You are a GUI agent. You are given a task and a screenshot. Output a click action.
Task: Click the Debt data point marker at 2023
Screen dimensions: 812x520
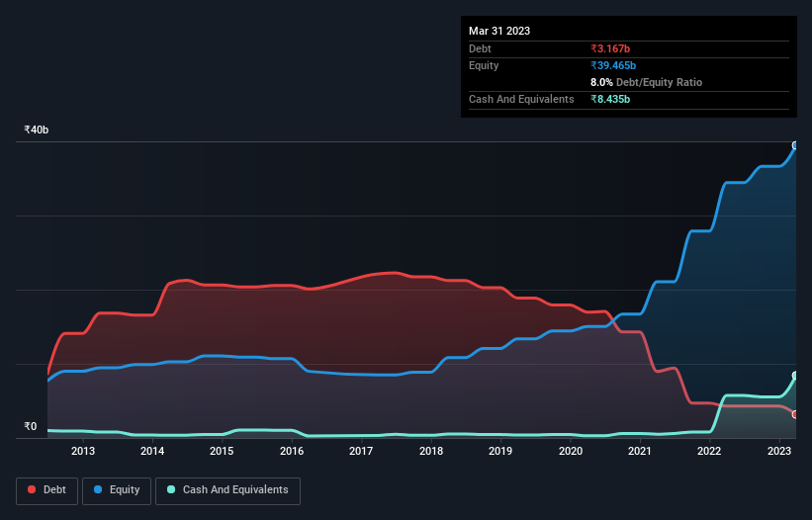coord(796,414)
